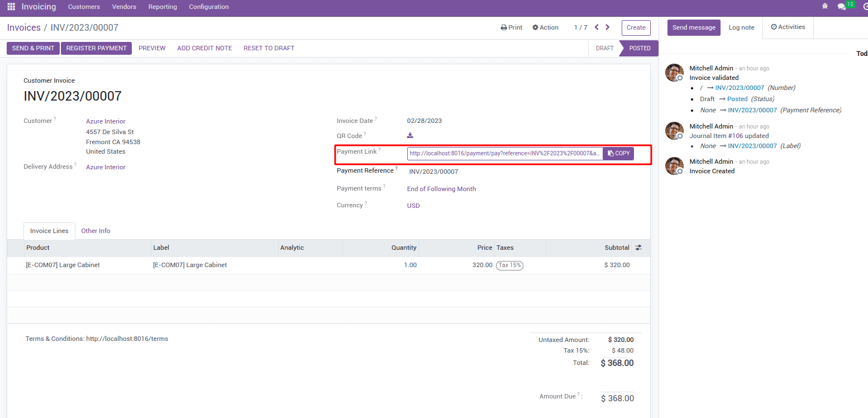This screenshot has height=418, width=868.
Task: Open the apps grid menu icon
Action: pos(11,7)
